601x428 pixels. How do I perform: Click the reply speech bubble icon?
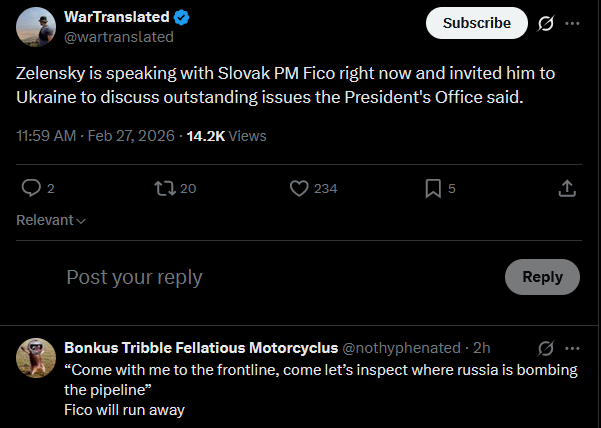[31, 188]
